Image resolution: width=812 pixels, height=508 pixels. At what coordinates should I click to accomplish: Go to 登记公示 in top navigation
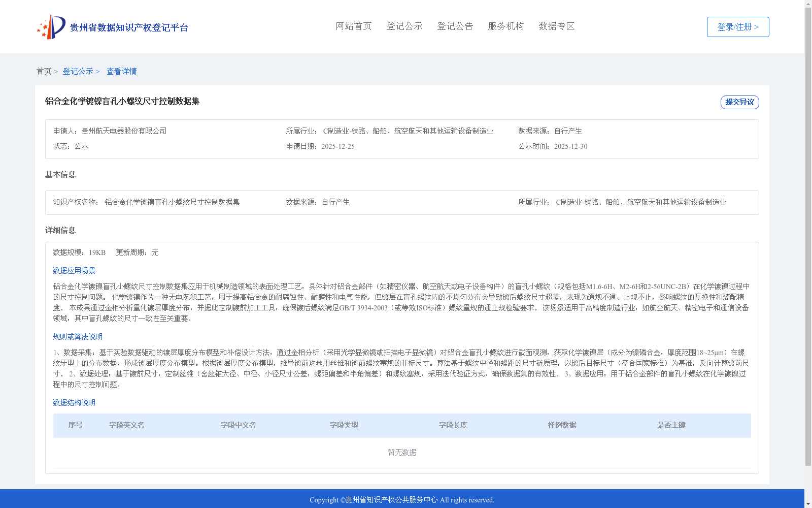pyautogui.click(x=404, y=26)
